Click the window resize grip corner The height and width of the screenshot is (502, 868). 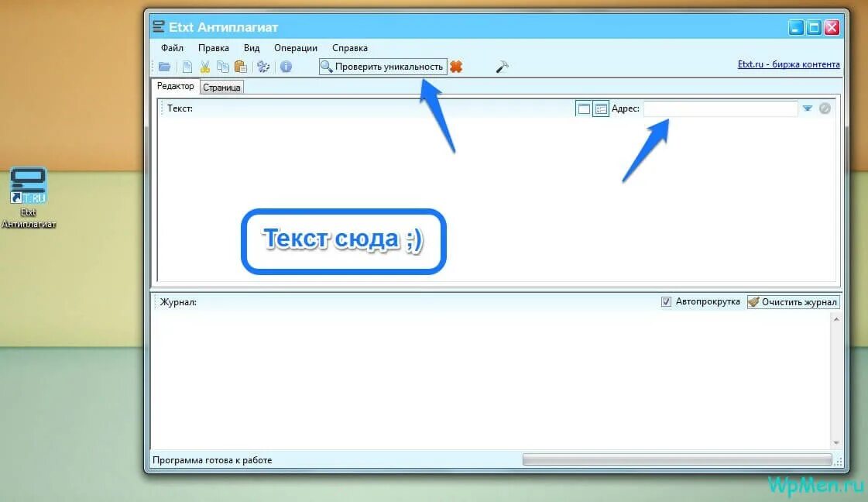tap(839, 461)
